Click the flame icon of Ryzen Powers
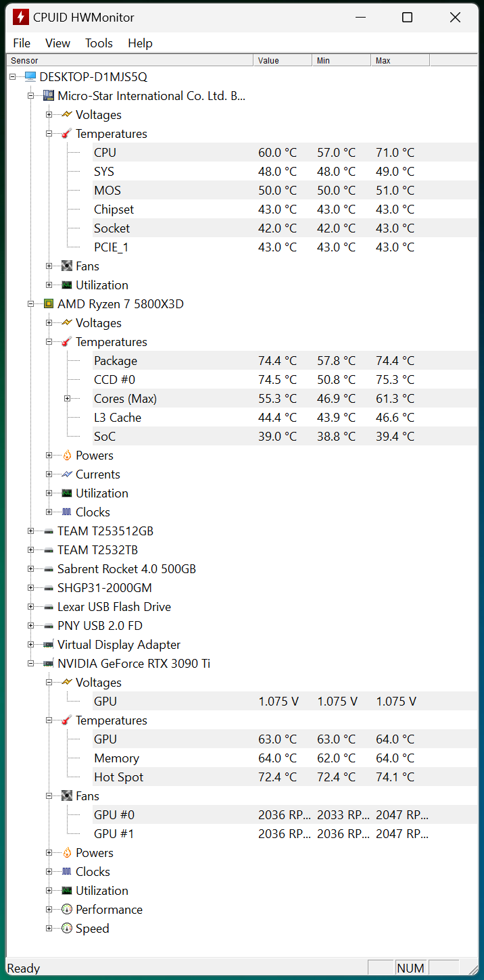Screen dimensions: 484x980 pos(66,456)
